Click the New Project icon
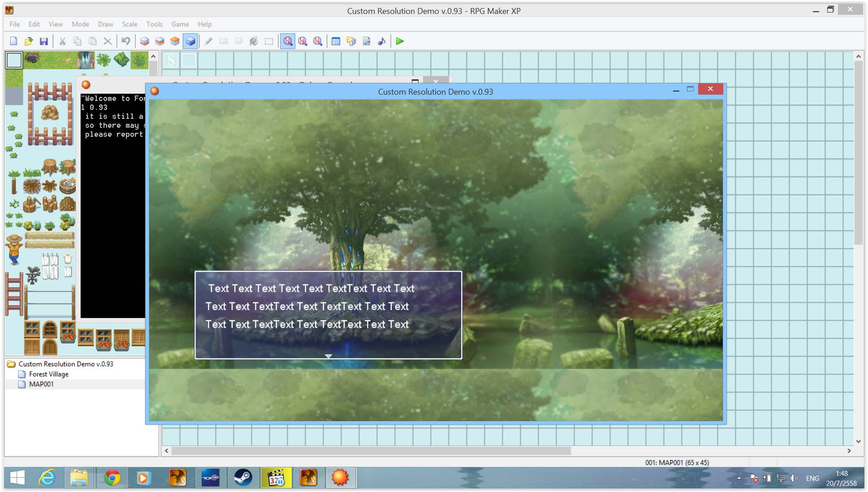This screenshot has height=492, width=868. click(x=13, y=41)
